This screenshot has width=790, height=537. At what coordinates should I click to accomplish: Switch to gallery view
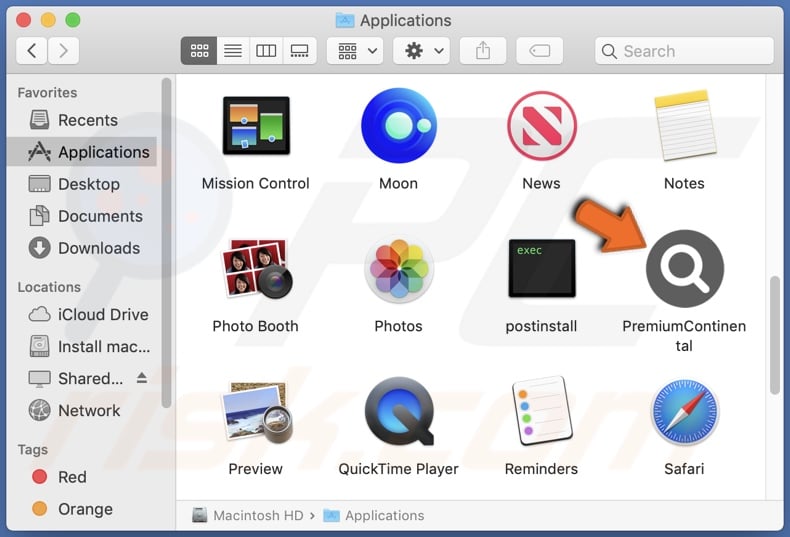[299, 50]
